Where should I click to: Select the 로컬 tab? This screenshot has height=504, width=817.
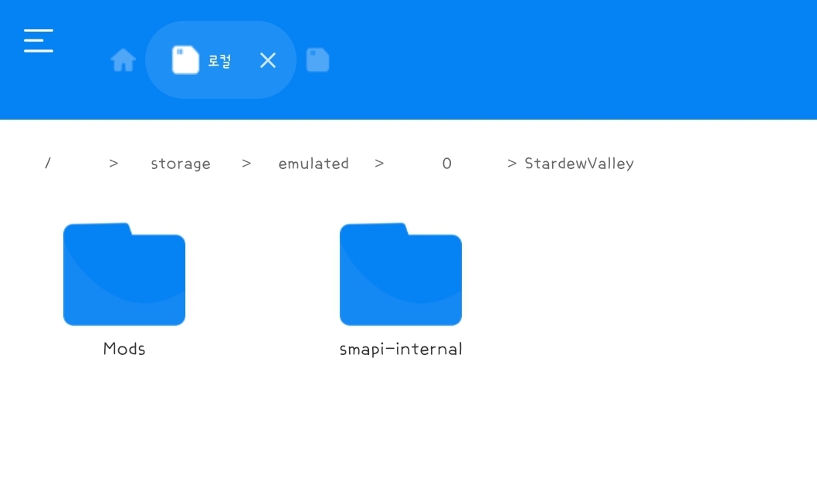pos(220,60)
